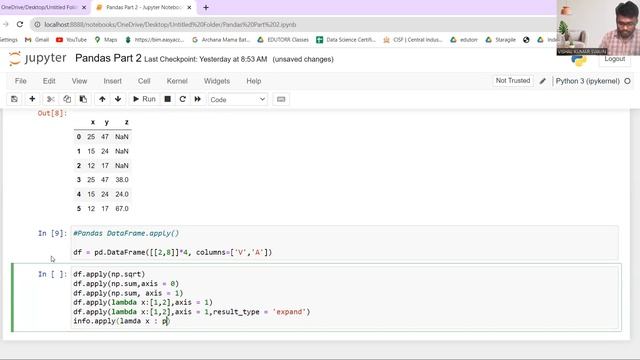Viewport: 640px width, 360px height.
Task: Copy selected cells icon
Action: pyautogui.click(x=67, y=99)
